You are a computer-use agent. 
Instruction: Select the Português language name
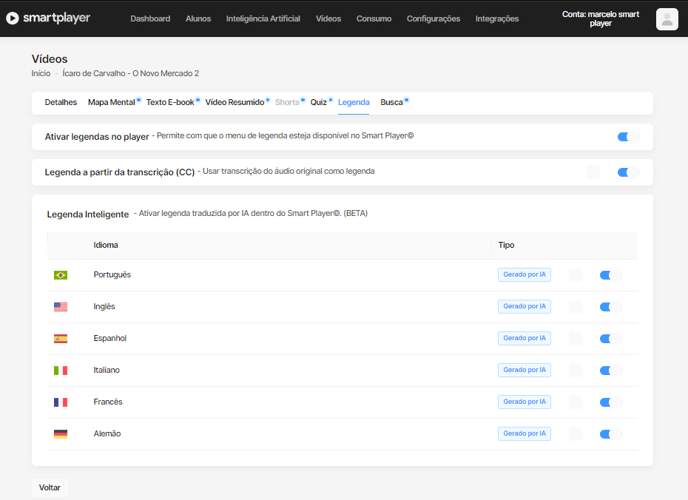pos(112,275)
